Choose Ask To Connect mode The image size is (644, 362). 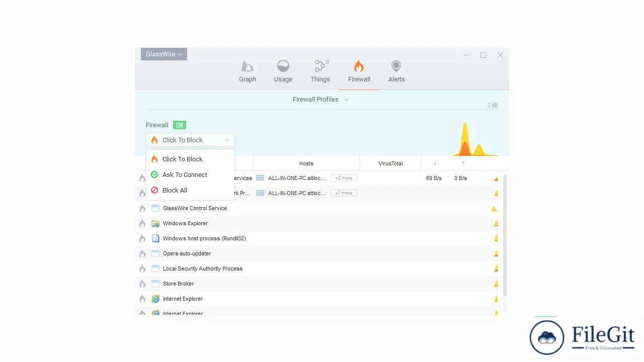190,174
